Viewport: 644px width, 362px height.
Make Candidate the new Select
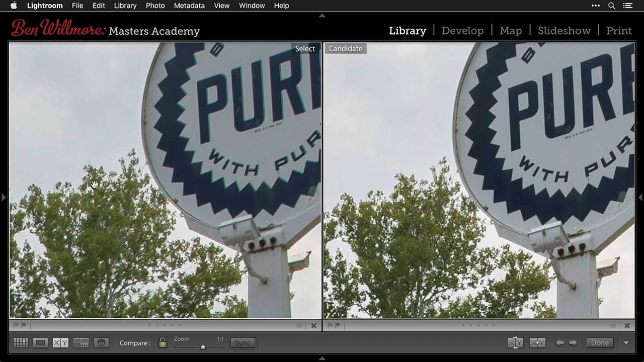[x=537, y=343]
